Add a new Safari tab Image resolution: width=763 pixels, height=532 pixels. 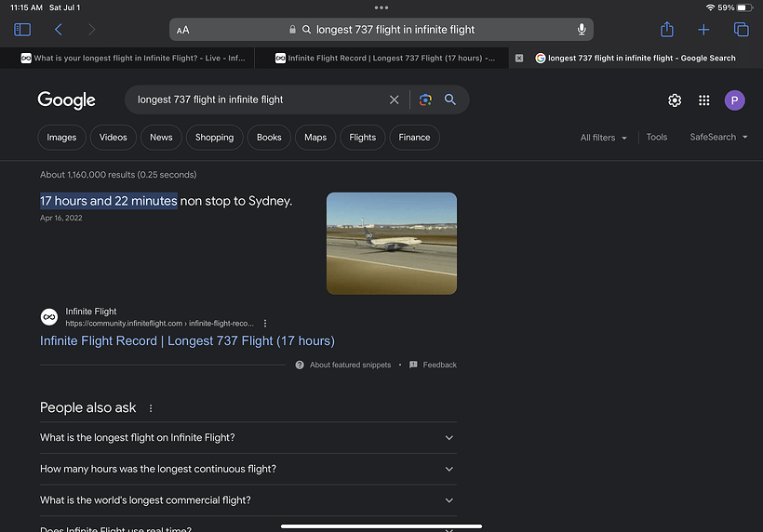pos(703,30)
